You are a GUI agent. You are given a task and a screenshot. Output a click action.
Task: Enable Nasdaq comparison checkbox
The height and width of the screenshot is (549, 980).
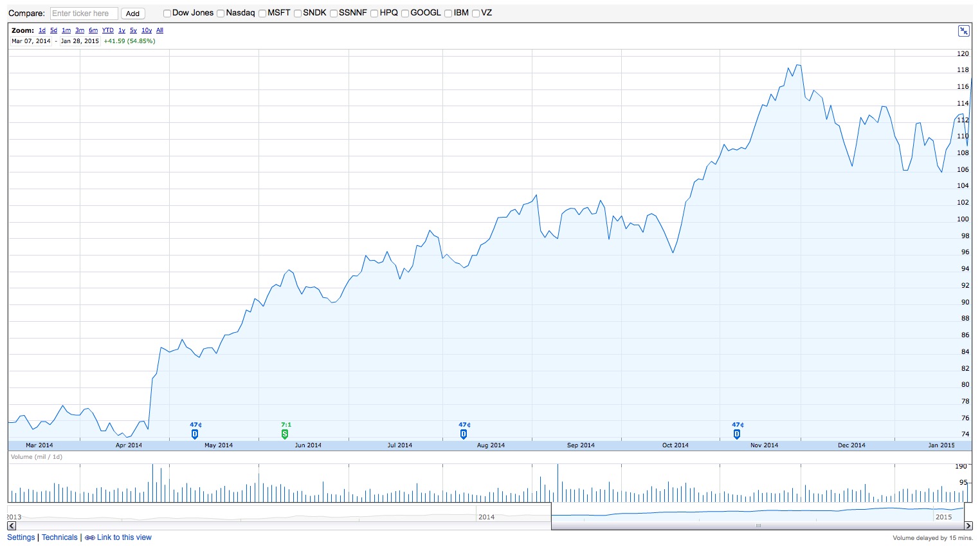(221, 14)
